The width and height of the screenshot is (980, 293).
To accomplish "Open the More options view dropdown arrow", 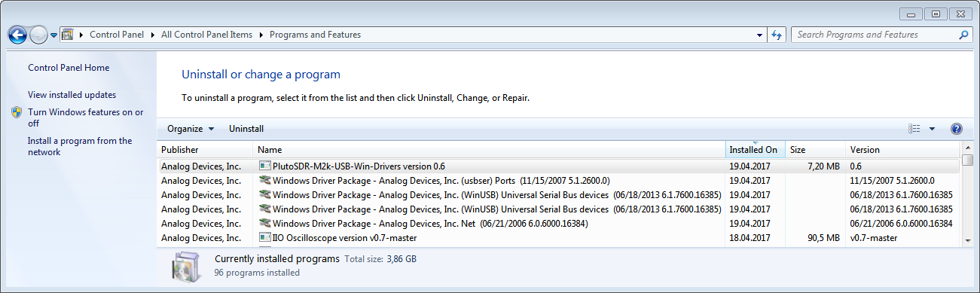I will [932, 129].
